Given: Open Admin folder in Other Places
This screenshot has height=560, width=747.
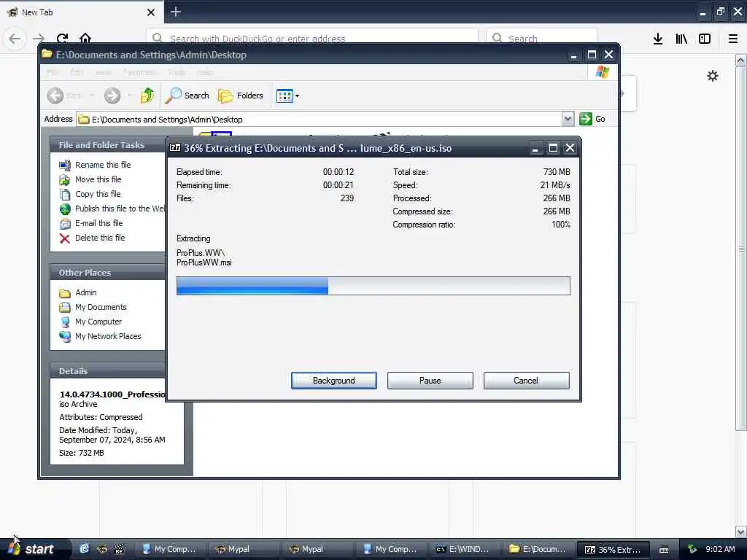Looking at the screenshot, I should [86, 292].
